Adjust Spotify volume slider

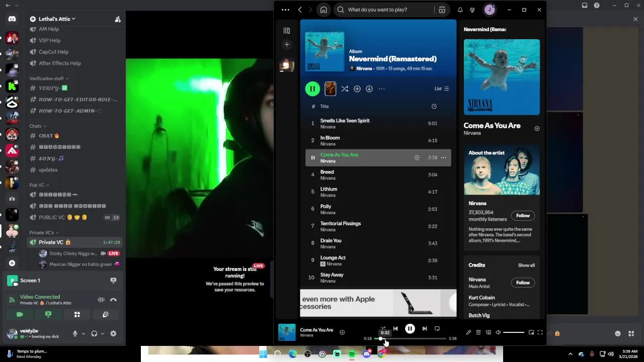click(x=514, y=332)
